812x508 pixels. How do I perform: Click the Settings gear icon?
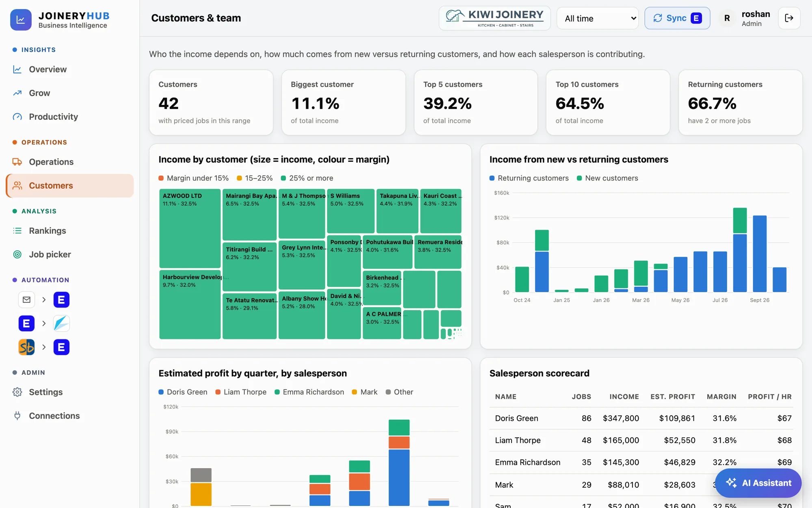(x=17, y=392)
